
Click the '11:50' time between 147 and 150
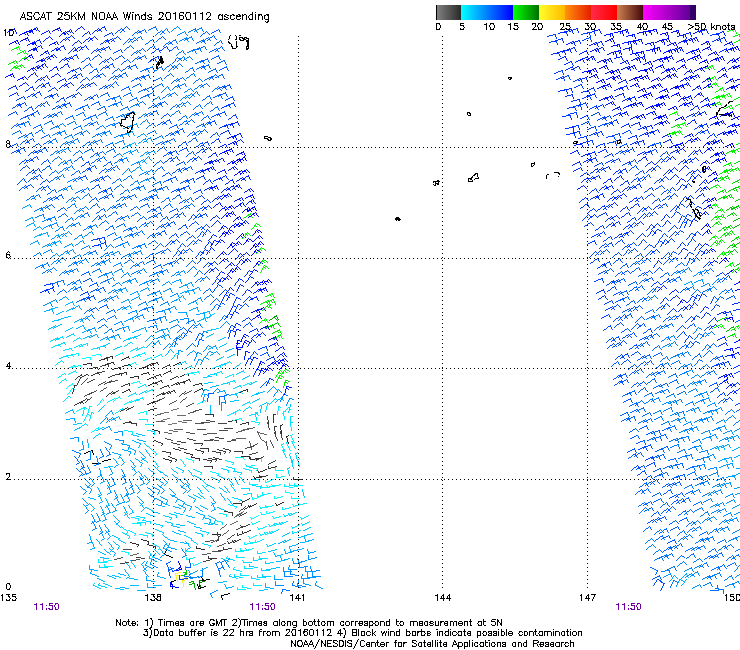pos(629,607)
